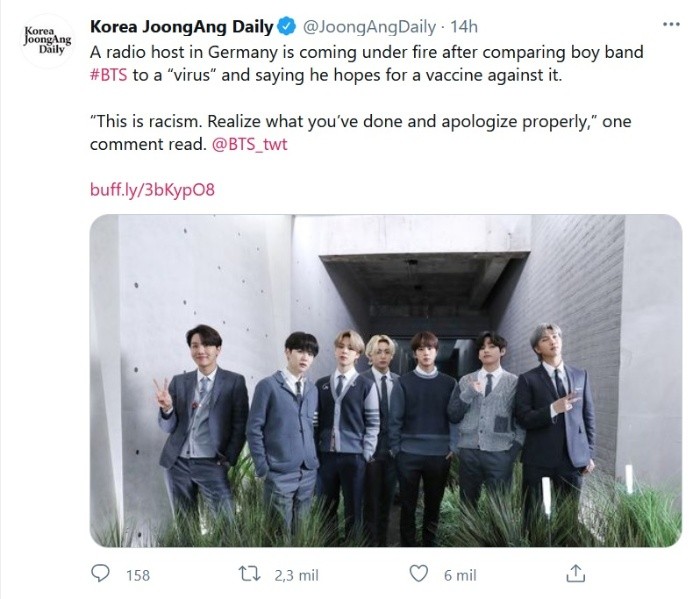
Task: Click the quoted "This is racism" paragraph
Action: pyautogui.click(x=360, y=133)
